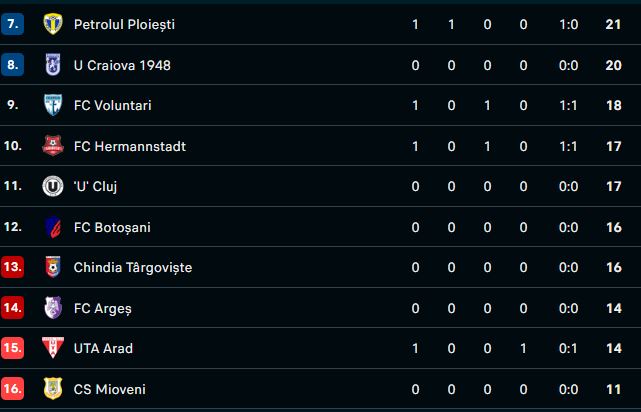This screenshot has width=641, height=412.
Task: Click the CS Mioveni yellow crest
Action: pyautogui.click(x=52, y=389)
